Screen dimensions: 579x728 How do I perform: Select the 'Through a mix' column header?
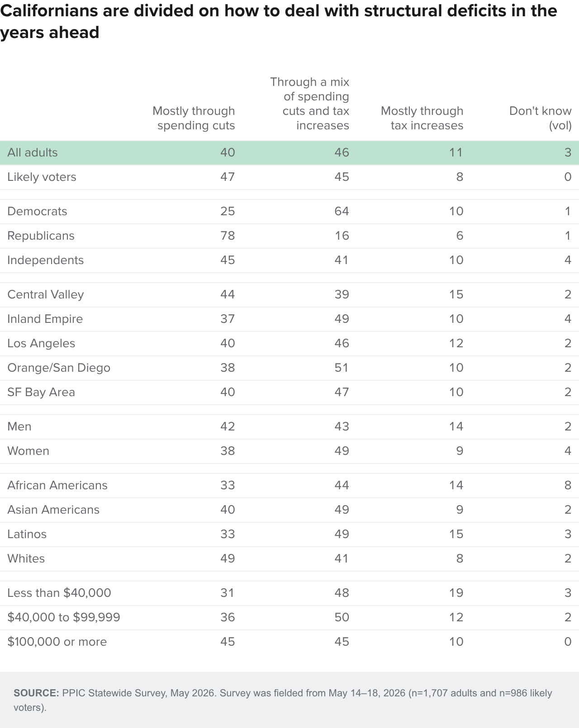[310, 104]
